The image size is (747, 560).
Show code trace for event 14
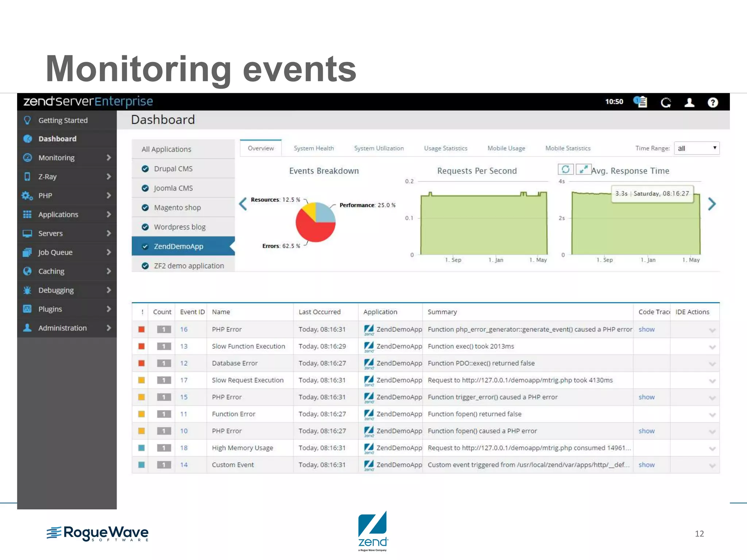point(646,465)
